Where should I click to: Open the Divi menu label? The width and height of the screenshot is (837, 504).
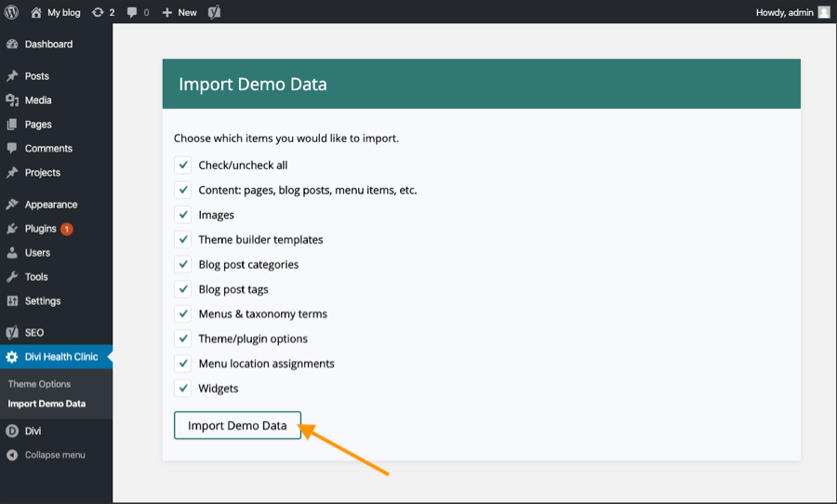(x=33, y=431)
